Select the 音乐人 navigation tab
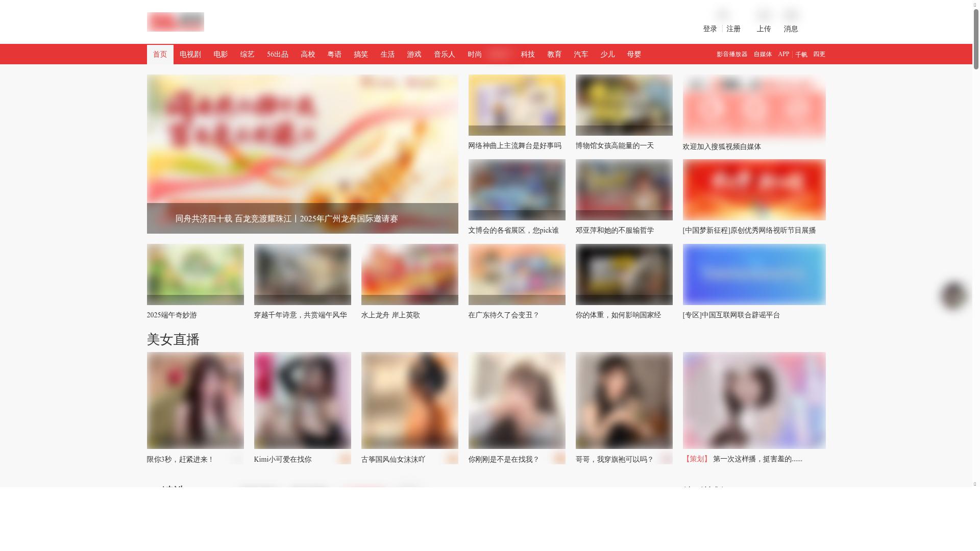Image resolution: width=980 pixels, height=551 pixels. [x=444, y=55]
